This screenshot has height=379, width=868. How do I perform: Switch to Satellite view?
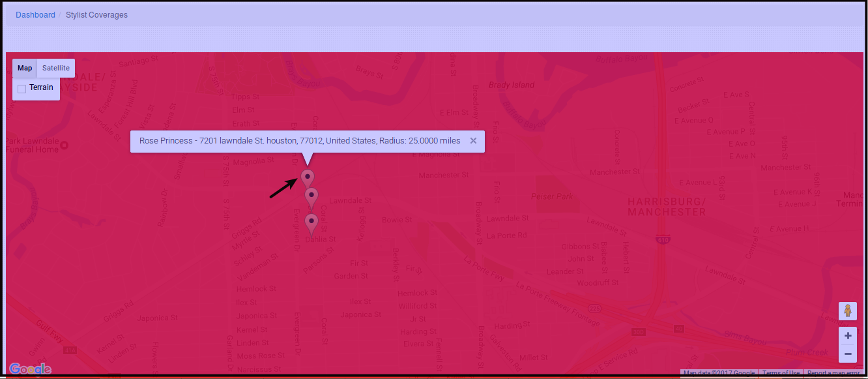(x=56, y=68)
